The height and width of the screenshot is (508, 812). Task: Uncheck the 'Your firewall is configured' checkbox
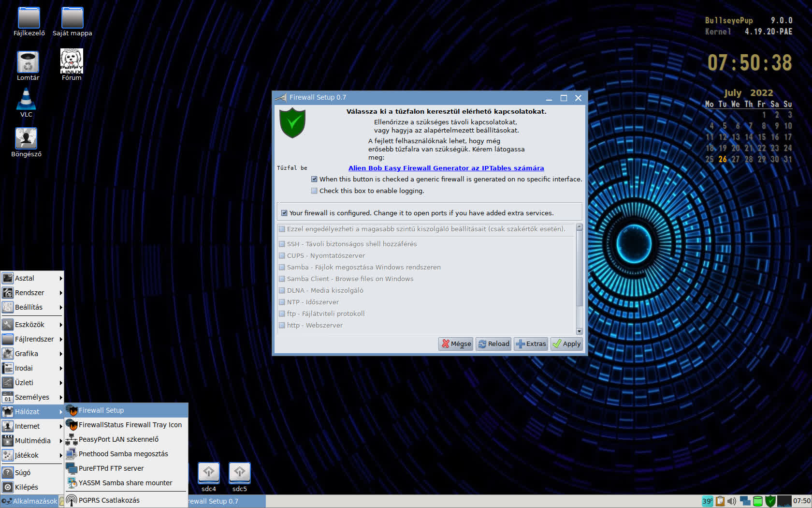[284, 213]
